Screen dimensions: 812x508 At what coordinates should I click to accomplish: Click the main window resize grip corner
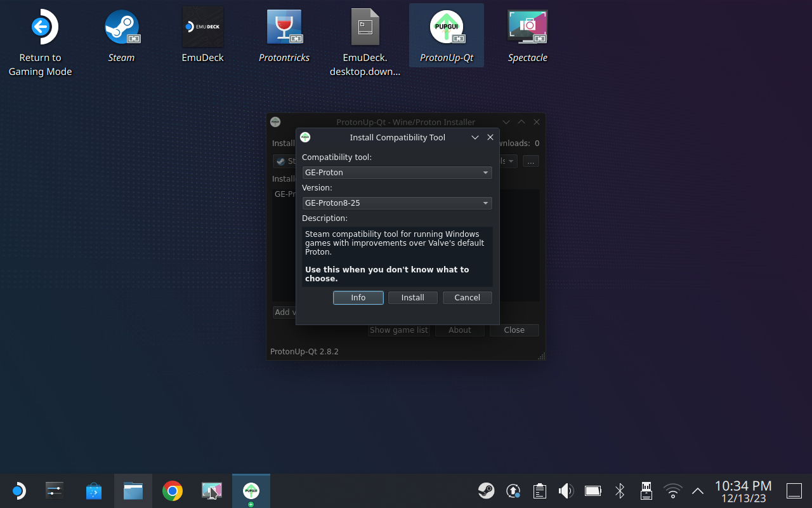(542, 357)
